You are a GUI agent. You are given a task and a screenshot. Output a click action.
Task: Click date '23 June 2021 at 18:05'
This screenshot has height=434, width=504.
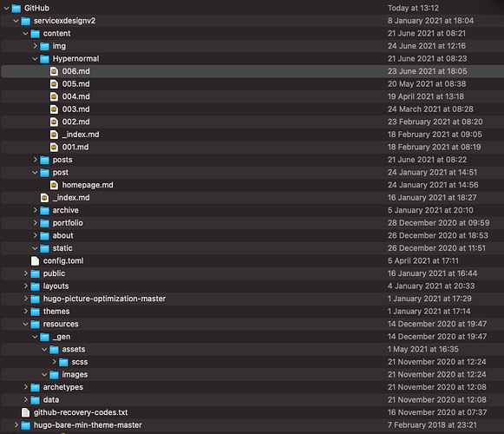(427, 71)
